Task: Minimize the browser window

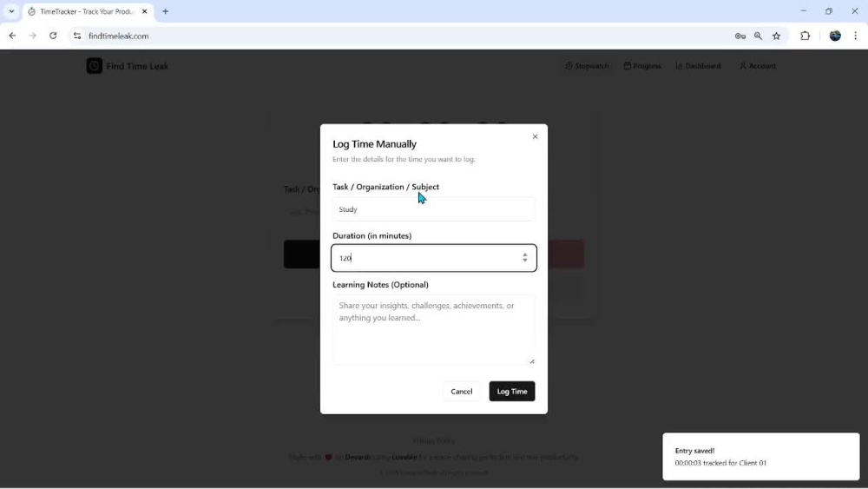Action: pyautogui.click(x=803, y=11)
